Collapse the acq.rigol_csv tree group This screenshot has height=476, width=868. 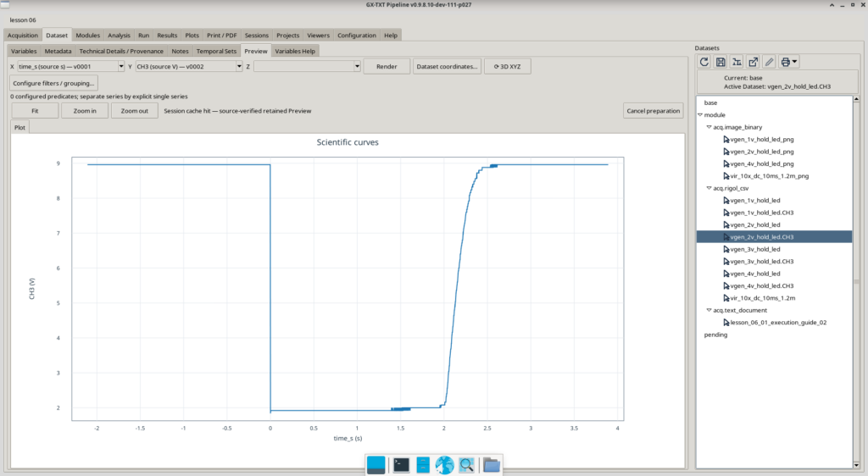coord(709,189)
